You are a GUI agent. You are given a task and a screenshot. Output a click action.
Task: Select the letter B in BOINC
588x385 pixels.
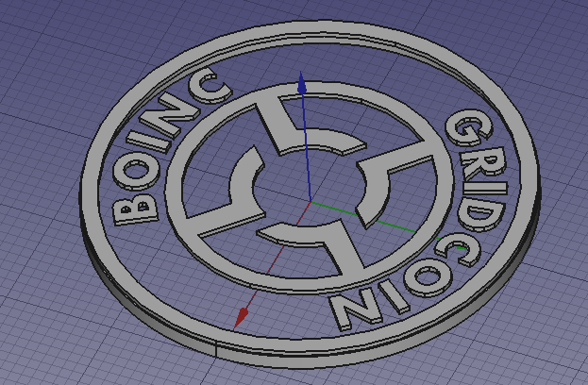[134, 211]
